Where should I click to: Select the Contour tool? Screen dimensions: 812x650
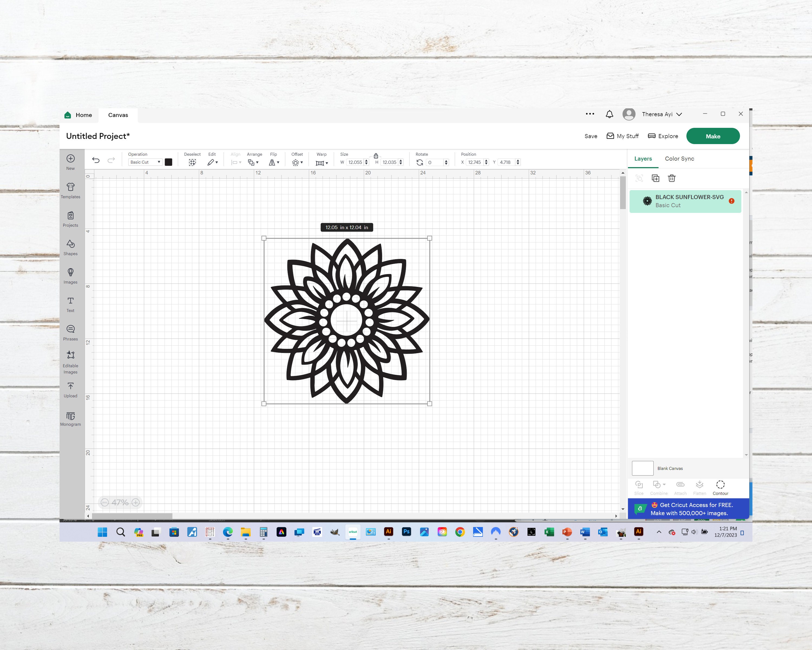tap(721, 486)
